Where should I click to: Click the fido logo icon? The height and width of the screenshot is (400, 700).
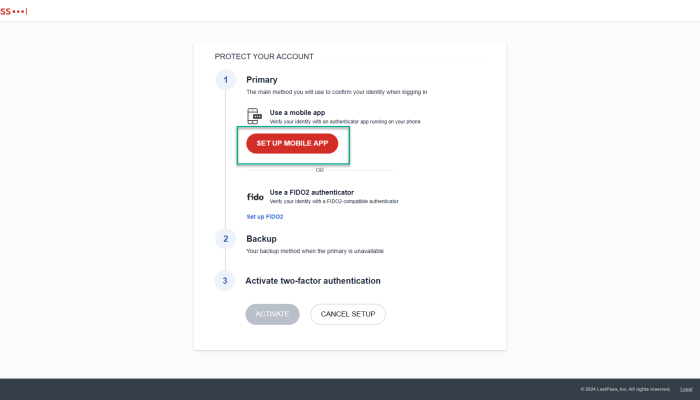pos(255,196)
